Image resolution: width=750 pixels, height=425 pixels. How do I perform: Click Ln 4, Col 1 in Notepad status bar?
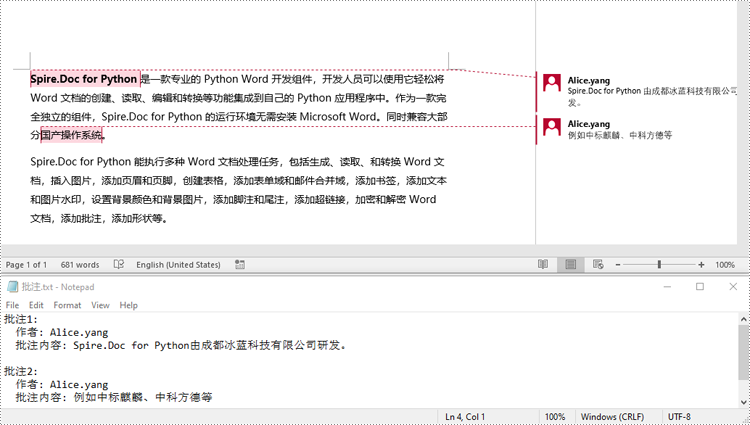pyautogui.click(x=465, y=417)
